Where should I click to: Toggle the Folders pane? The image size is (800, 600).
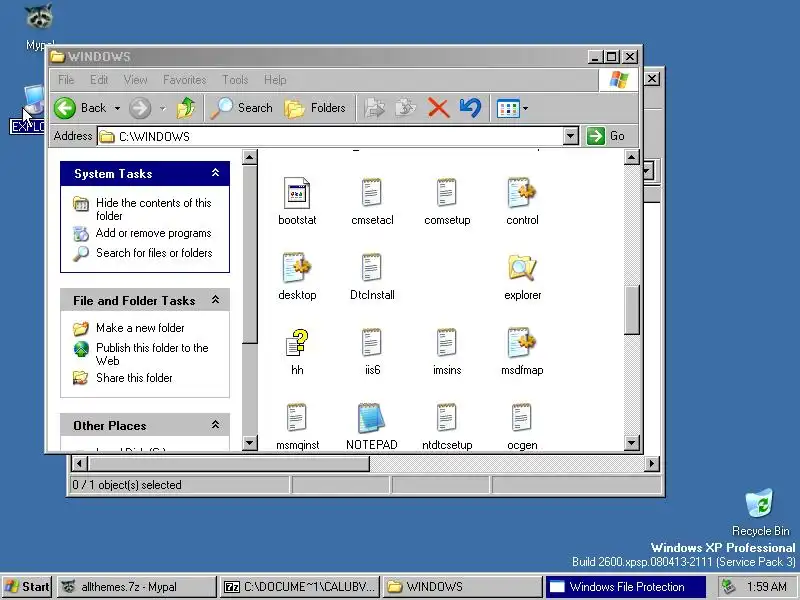point(315,108)
